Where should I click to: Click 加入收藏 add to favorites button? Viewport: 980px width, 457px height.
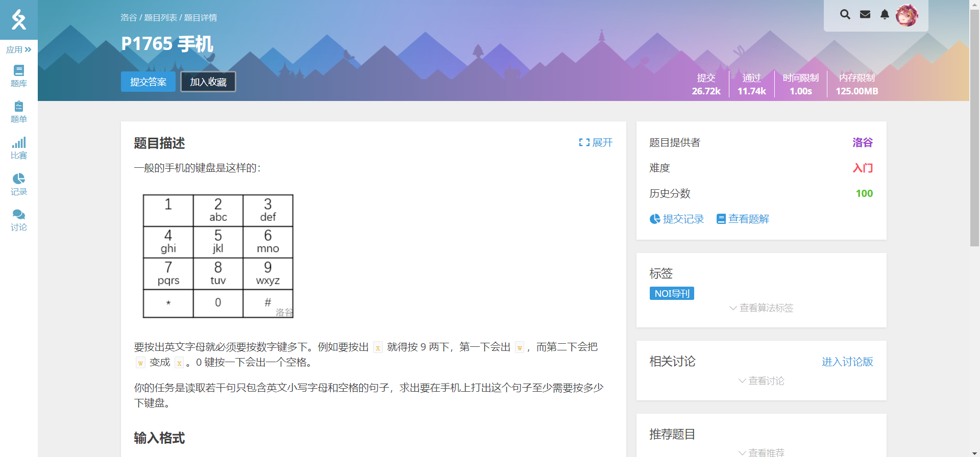(x=208, y=82)
